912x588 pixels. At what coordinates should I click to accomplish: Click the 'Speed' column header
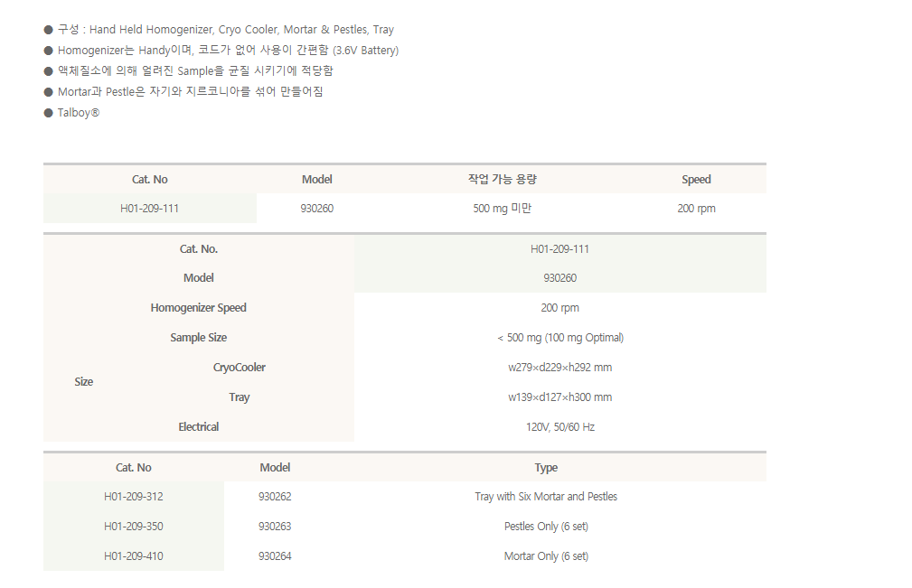click(x=696, y=180)
